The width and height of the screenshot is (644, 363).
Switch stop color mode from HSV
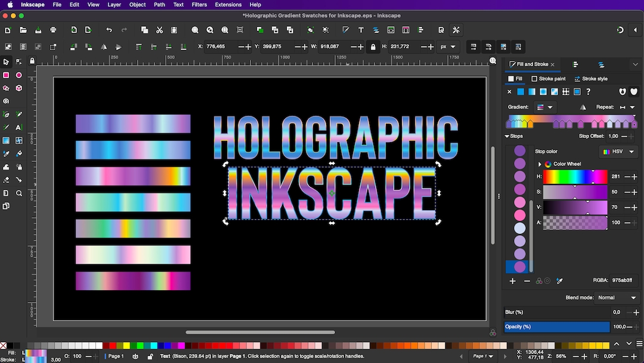click(x=618, y=152)
